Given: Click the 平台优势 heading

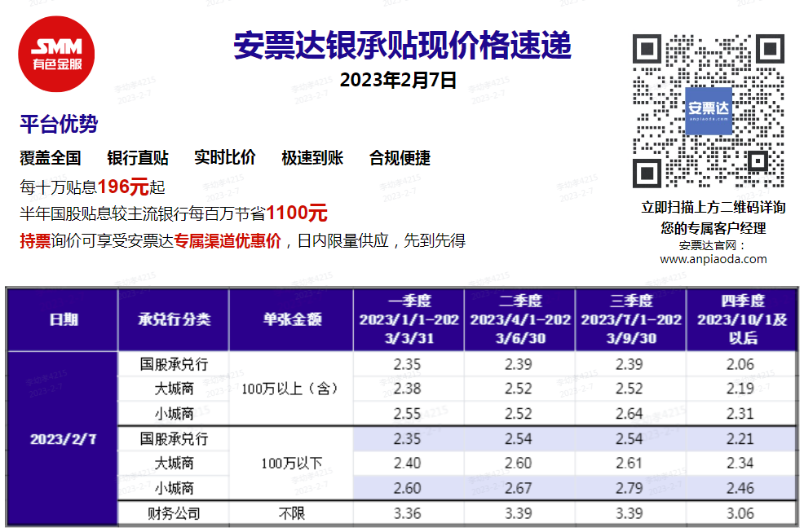Looking at the screenshot, I should (59, 124).
